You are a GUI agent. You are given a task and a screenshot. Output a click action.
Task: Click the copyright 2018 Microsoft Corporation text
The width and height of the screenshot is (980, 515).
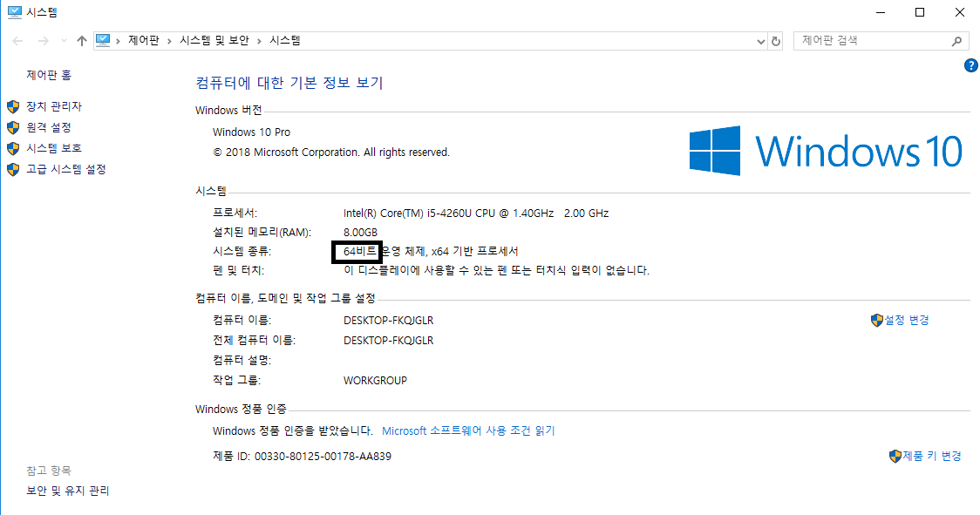[x=331, y=152]
